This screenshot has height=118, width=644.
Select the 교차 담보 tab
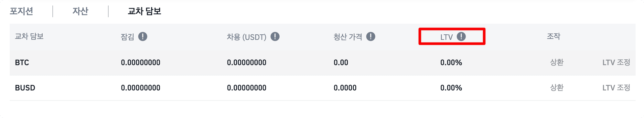point(144,11)
